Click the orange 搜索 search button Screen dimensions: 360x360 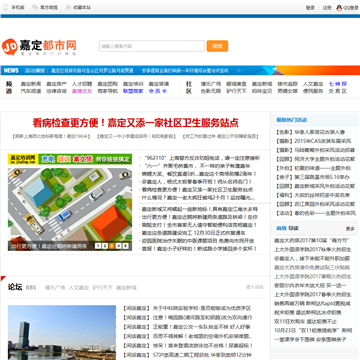(x=217, y=46)
